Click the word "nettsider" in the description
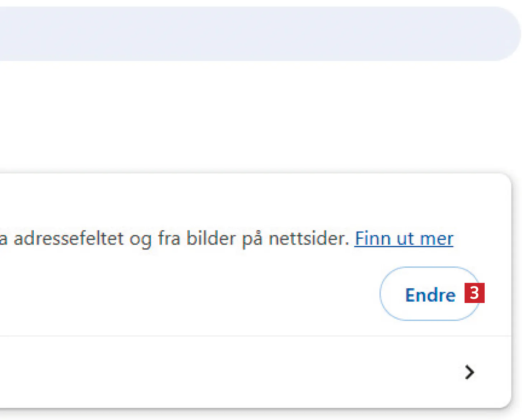Viewport: 522px width, 420px height. (308, 239)
